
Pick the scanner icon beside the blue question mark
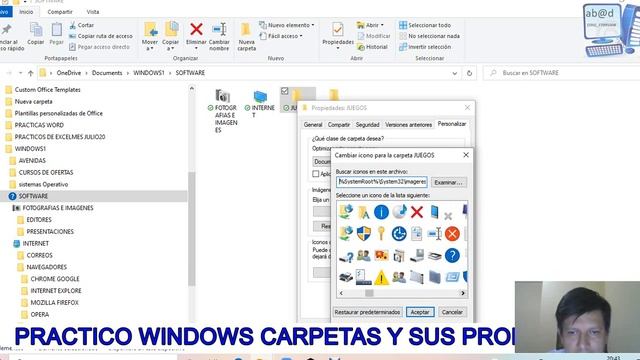(435, 256)
